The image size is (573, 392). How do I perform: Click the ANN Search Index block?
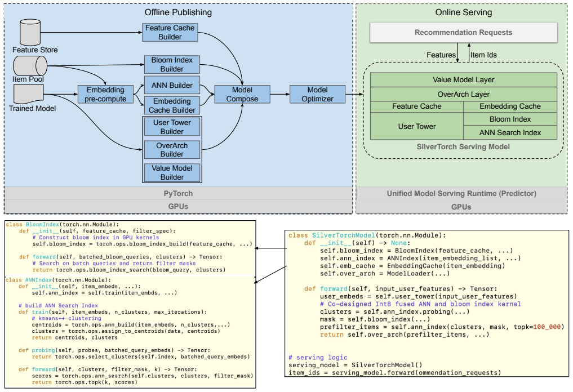510,132
